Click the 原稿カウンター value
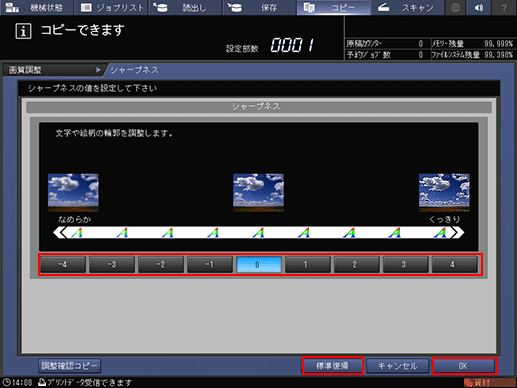 point(421,44)
